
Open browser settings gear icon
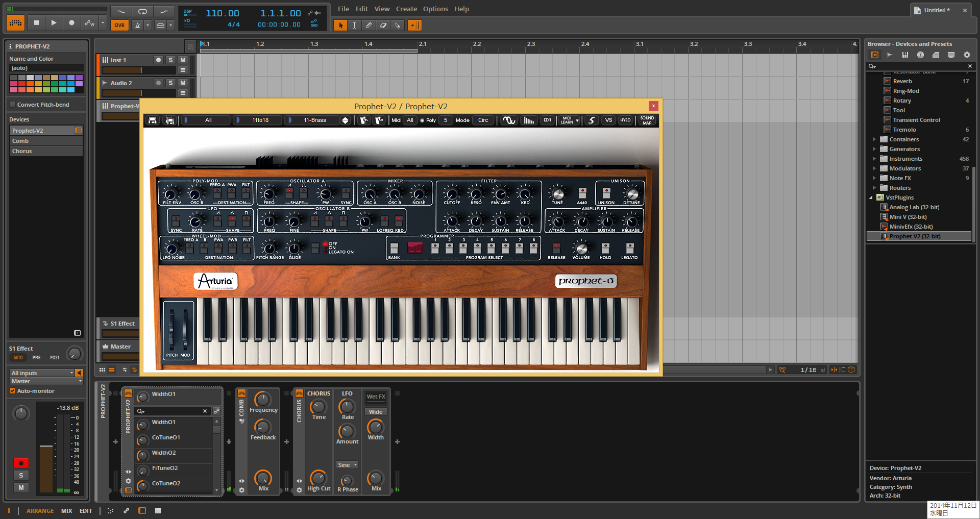[x=967, y=55]
